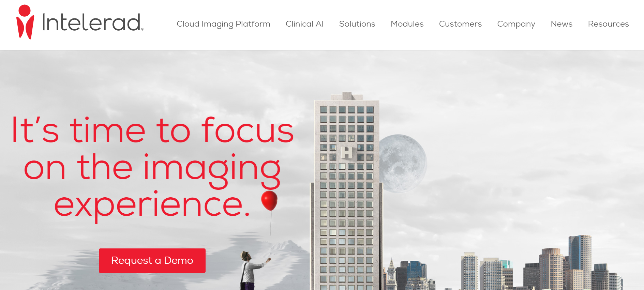Click the red balloon in the hero image
This screenshot has height=290, width=644.
point(269,201)
